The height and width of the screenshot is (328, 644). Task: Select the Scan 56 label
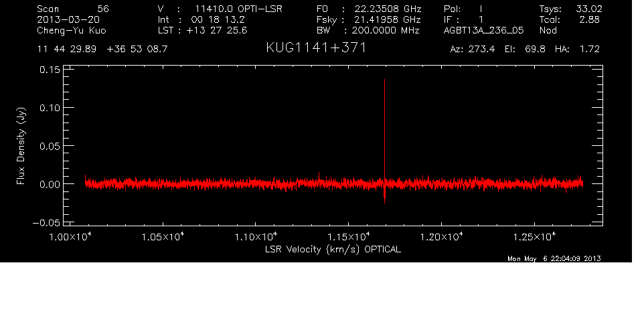(x=73, y=9)
